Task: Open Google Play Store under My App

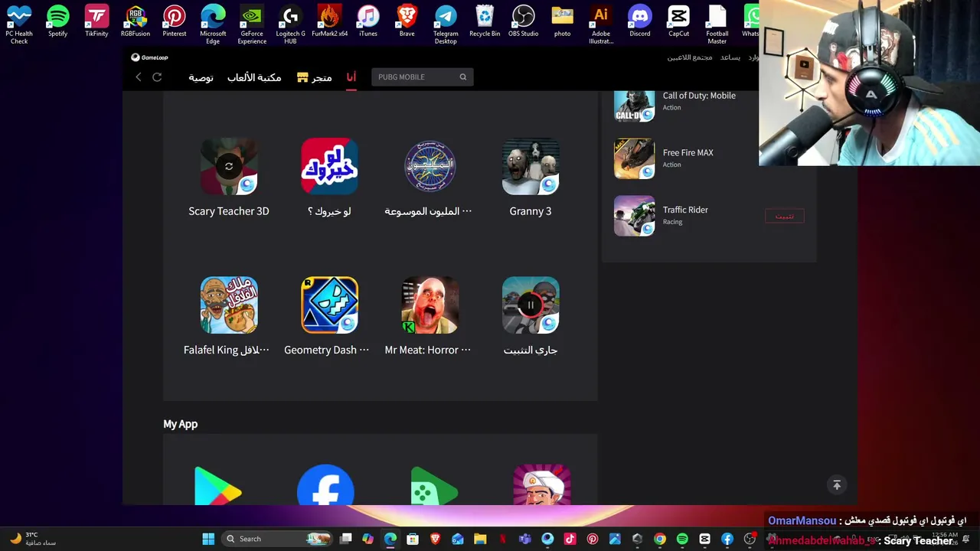Action: click(218, 486)
